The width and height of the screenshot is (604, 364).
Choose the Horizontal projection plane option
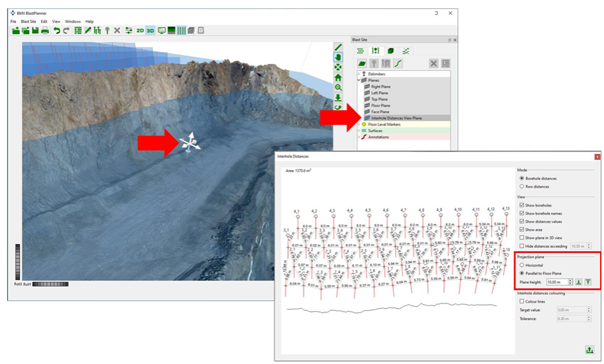coord(522,265)
